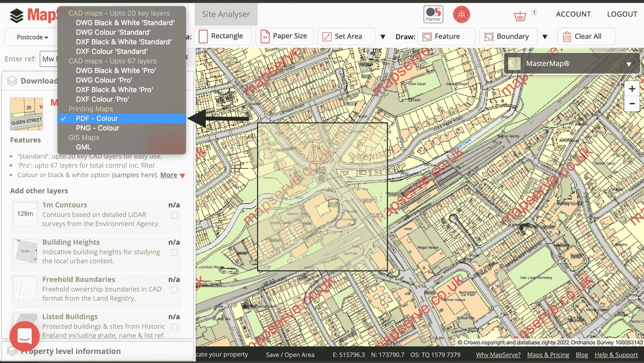Choose the PDF - Colour option
Screen dimensions: 644x363
(x=122, y=118)
